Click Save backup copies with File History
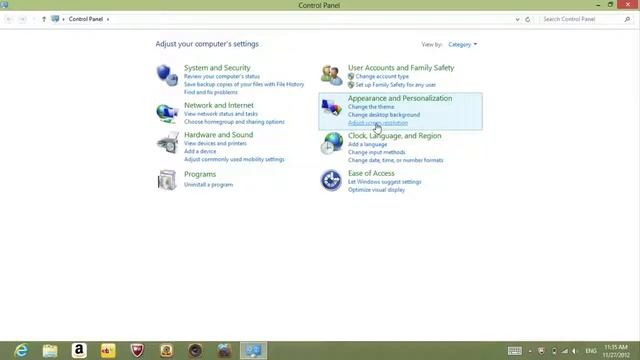Viewport: 640px width, 360px height. point(244,84)
